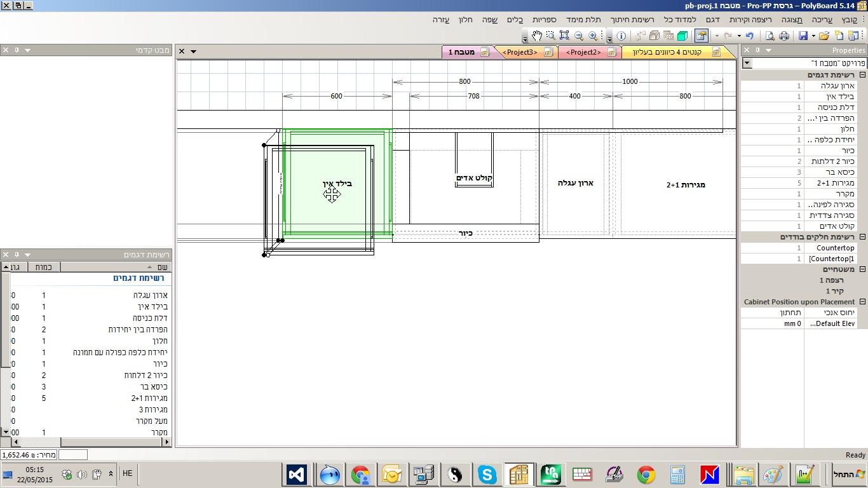Click the models list horizontal scrollbar right arrow

coord(166,442)
